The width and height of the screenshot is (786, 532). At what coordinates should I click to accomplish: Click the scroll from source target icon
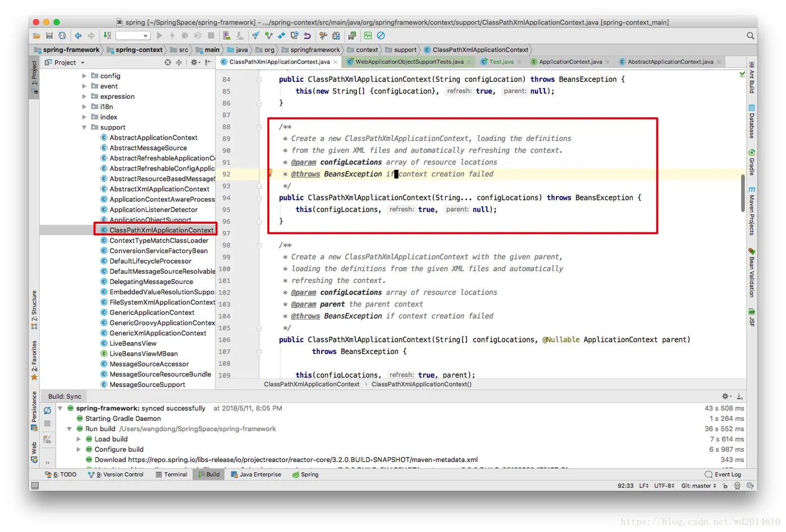[x=168, y=62]
